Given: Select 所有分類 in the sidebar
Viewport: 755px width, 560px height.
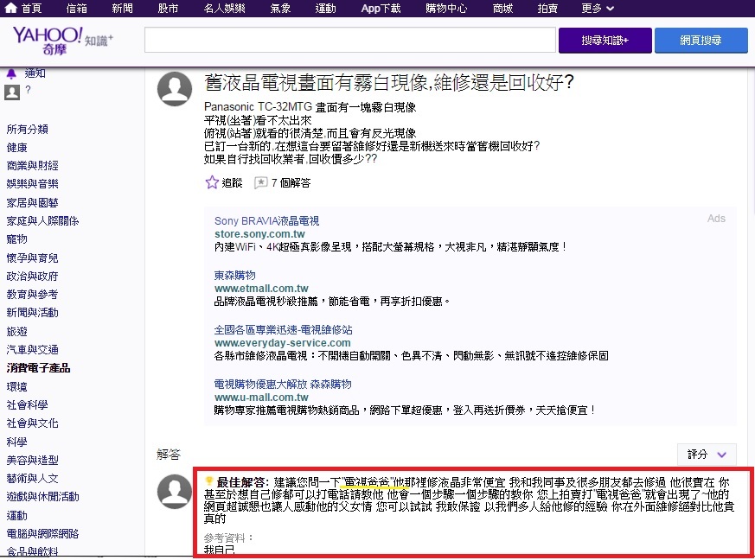Looking at the screenshot, I should [28, 129].
